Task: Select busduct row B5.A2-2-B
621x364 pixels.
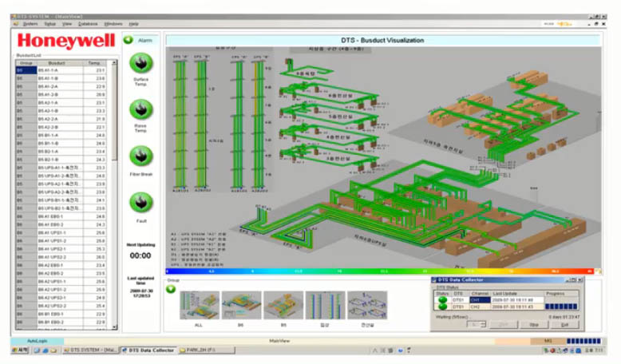Action: tap(61, 127)
